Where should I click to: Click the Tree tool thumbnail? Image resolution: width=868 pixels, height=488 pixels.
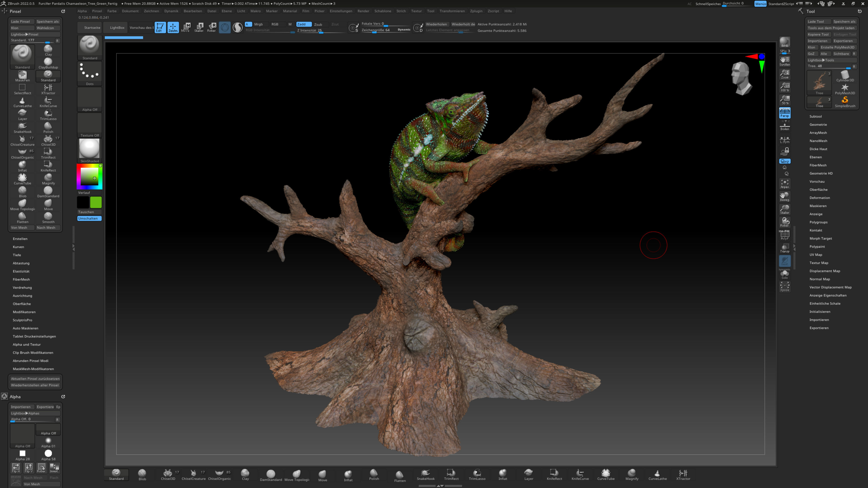[x=819, y=82]
